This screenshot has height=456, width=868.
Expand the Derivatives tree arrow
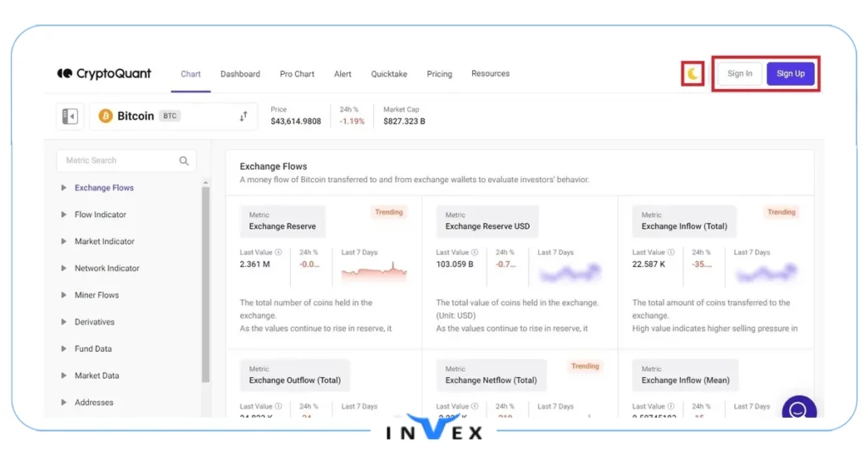click(64, 321)
